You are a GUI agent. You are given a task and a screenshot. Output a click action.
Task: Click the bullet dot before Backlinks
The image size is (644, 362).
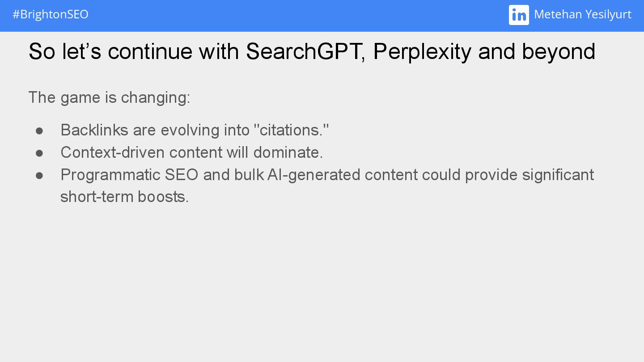[x=39, y=130]
